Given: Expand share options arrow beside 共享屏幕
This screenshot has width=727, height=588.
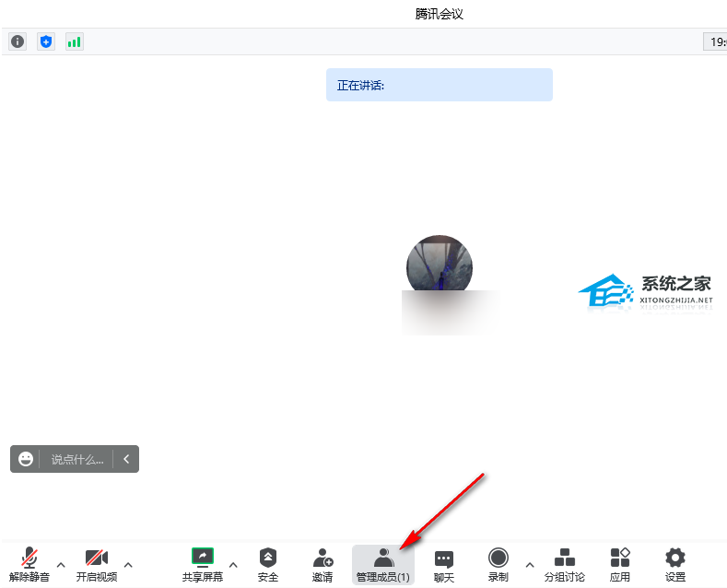Looking at the screenshot, I should (233, 565).
